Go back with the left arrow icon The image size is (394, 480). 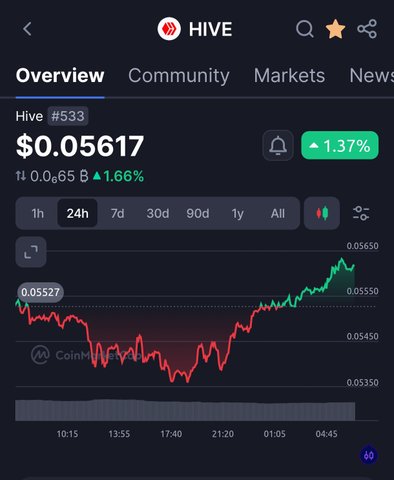(27, 29)
